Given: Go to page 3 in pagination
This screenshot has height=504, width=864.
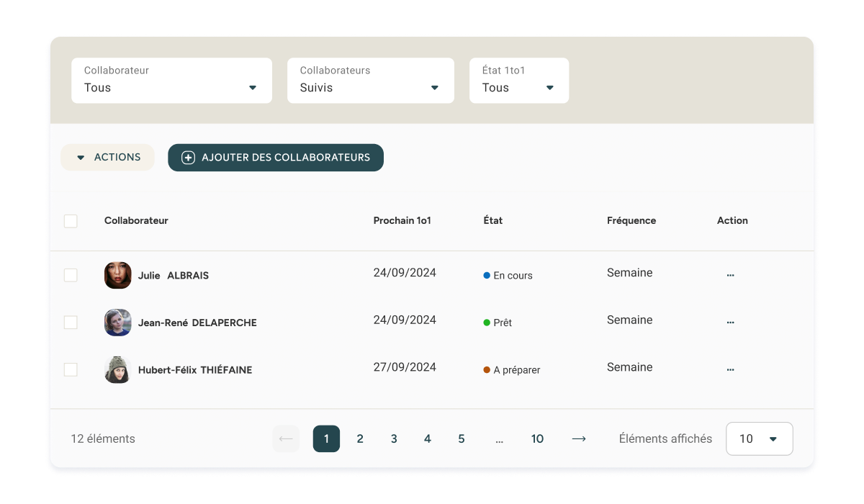Looking at the screenshot, I should 394,438.
